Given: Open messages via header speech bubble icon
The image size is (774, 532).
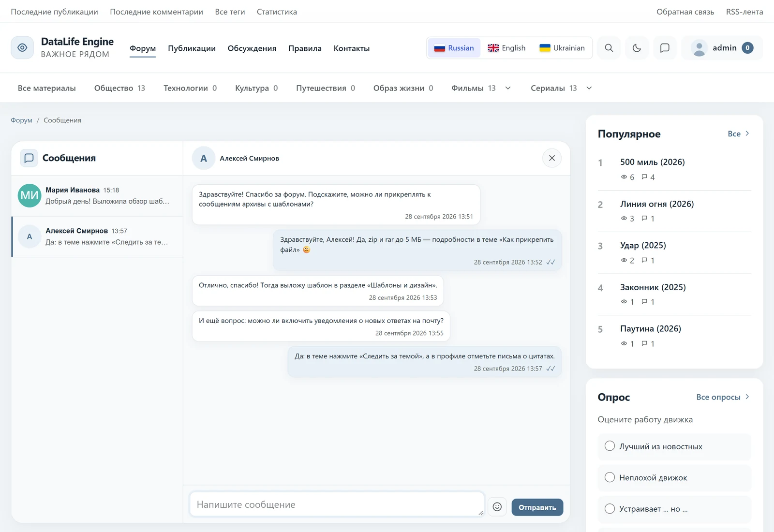Looking at the screenshot, I should pyautogui.click(x=665, y=48).
